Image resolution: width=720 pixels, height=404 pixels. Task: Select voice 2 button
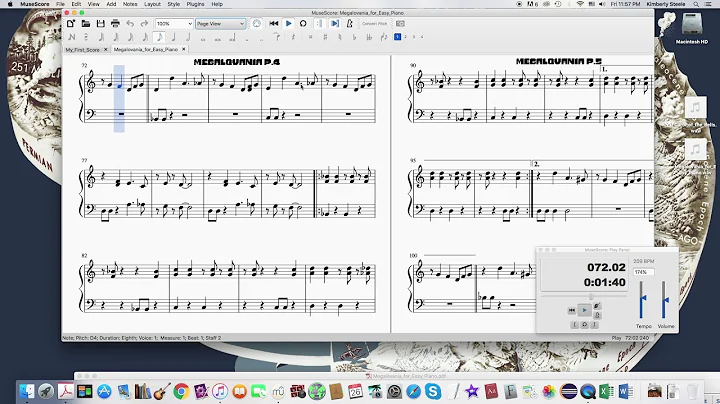point(405,37)
